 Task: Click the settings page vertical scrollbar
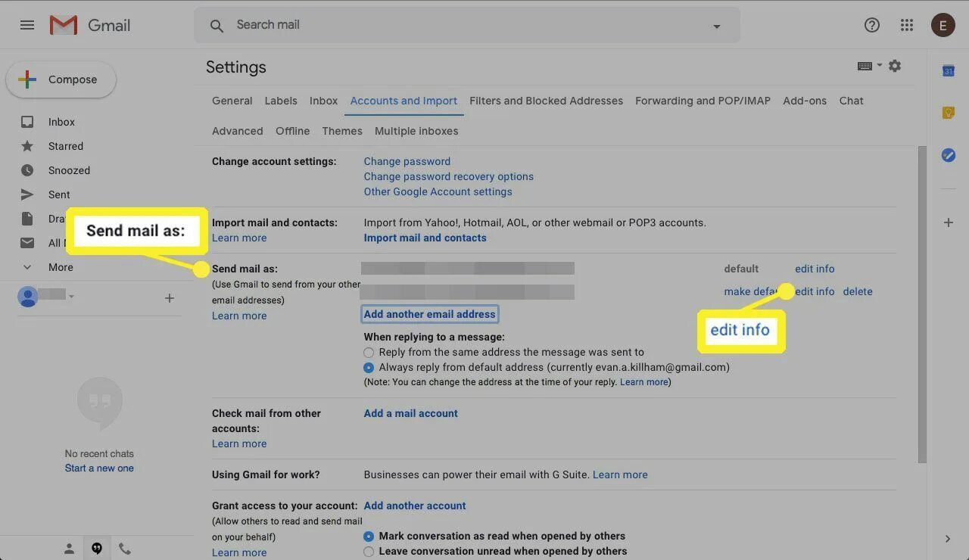tap(921, 303)
